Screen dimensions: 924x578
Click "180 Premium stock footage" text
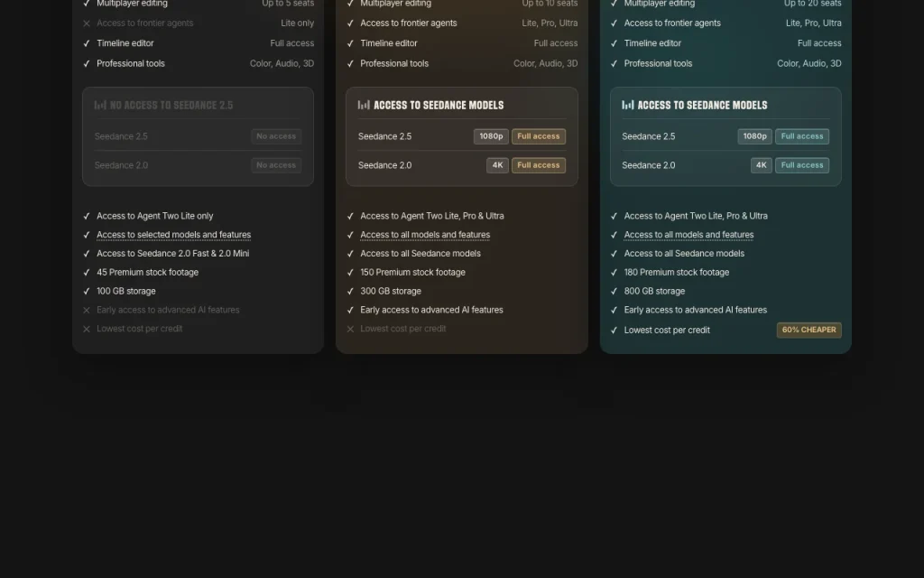pos(677,272)
